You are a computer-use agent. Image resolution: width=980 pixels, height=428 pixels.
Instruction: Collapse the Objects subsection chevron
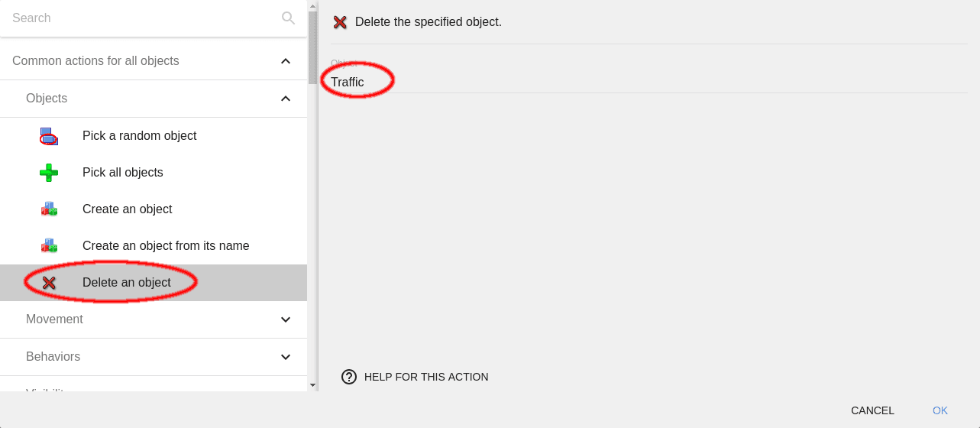286,99
